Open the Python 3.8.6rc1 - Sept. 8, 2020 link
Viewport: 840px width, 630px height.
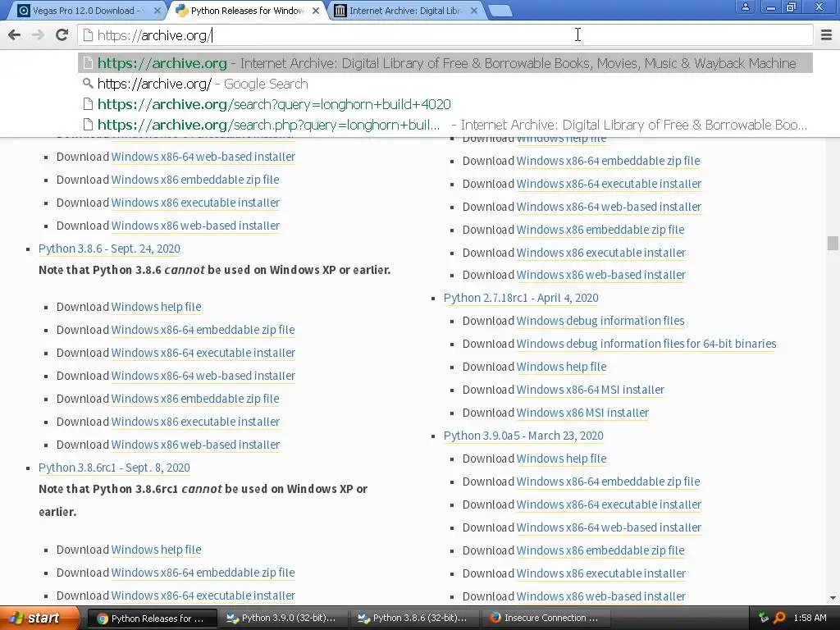114,468
